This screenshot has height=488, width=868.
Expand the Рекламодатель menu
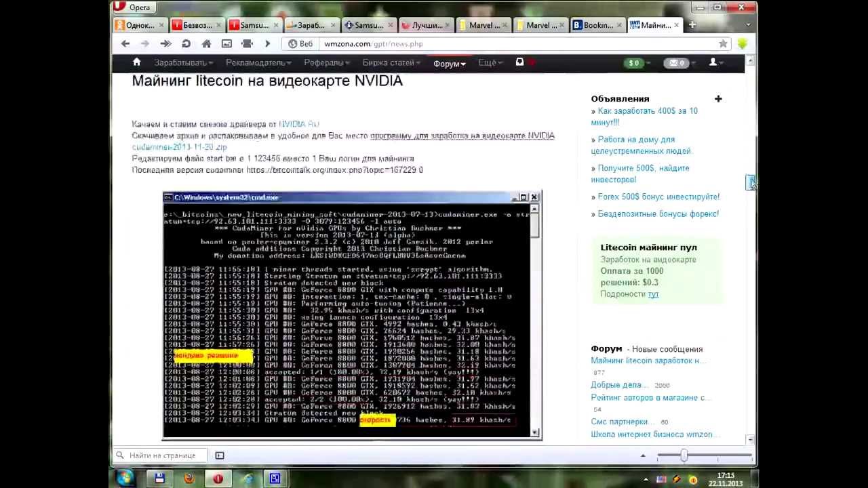[258, 62]
